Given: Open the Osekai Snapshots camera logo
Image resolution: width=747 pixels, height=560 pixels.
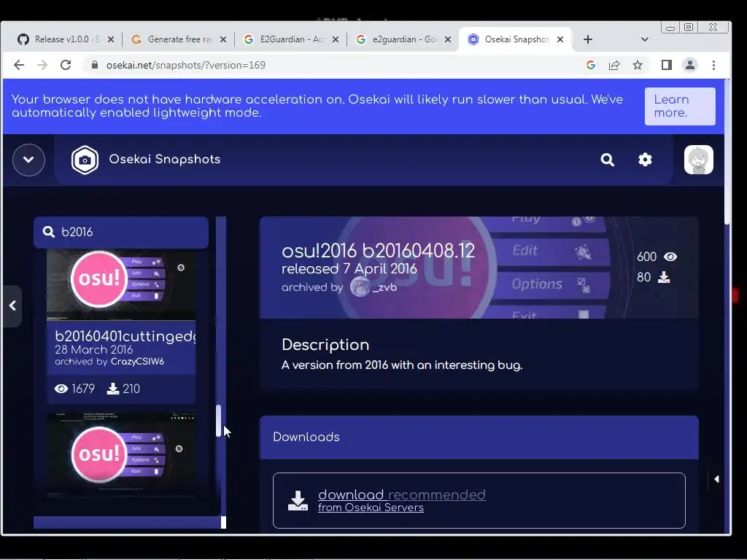Looking at the screenshot, I should pyautogui.click(x=85, y=160).
